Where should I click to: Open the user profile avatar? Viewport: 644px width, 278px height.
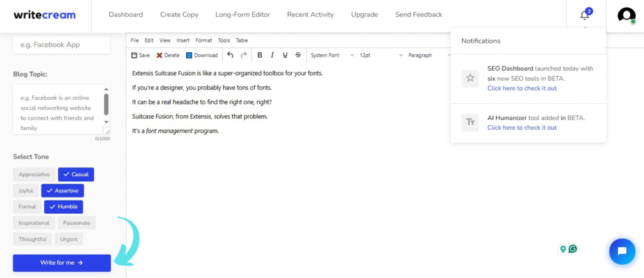point(626,16)
